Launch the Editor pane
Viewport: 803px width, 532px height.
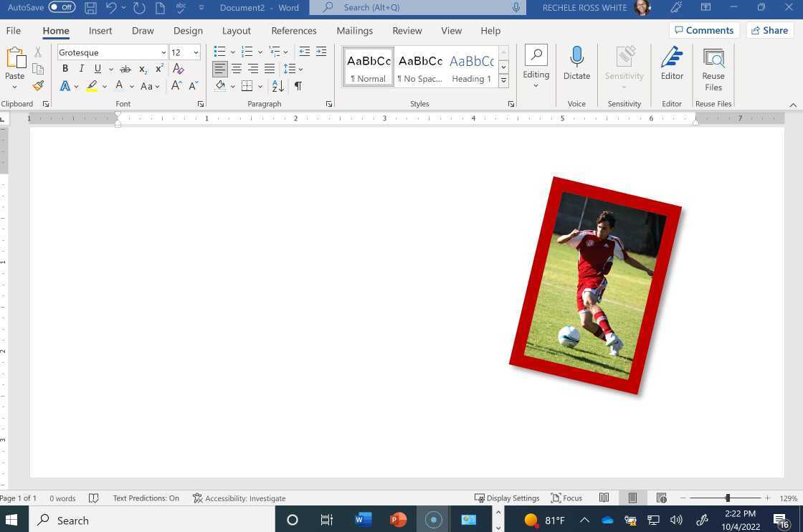(x=672, y=65)
